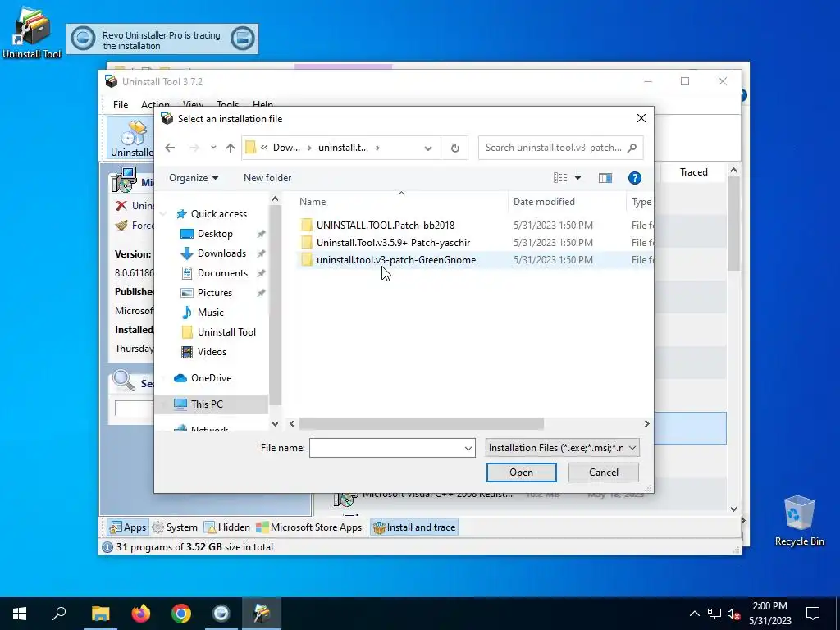Change view layout icon in dialog

pyautogui.click(x=560, y=178)
